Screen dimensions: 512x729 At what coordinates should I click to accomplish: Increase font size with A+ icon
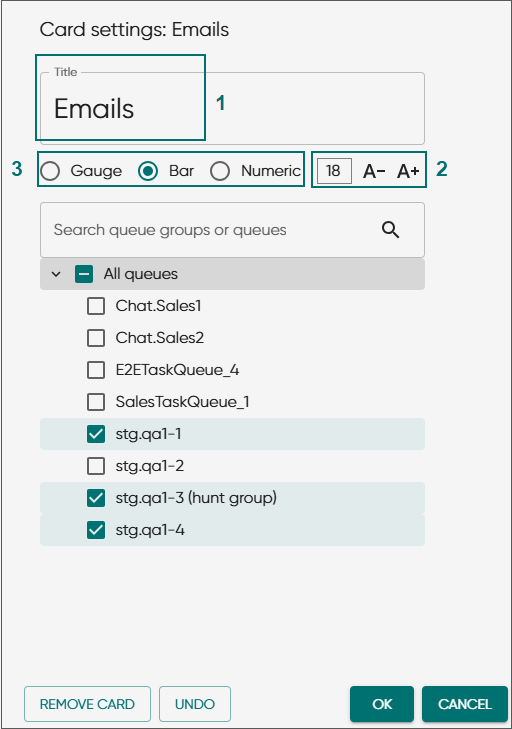[408, 171]
